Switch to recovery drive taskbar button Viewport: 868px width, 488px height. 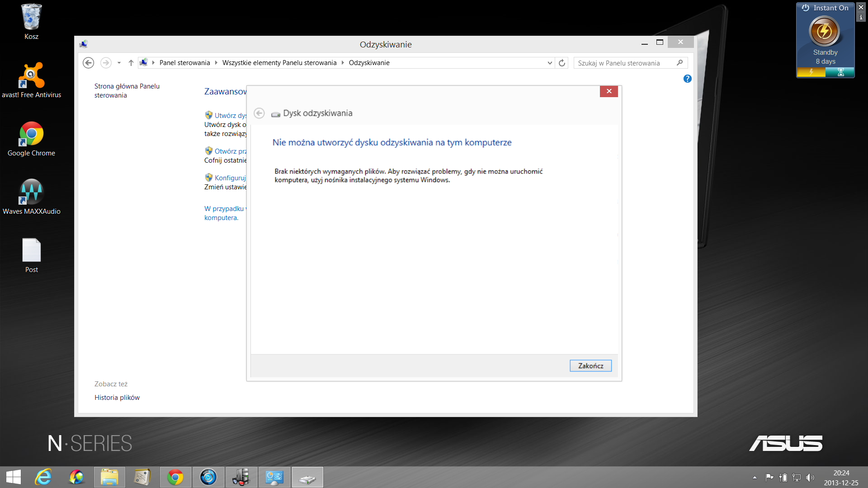point(307,477)
